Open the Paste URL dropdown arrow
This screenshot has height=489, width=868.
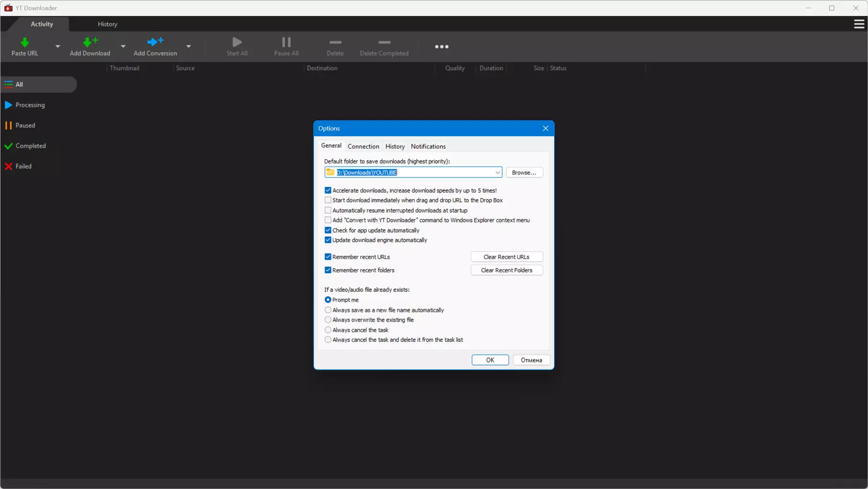(57, 47)
